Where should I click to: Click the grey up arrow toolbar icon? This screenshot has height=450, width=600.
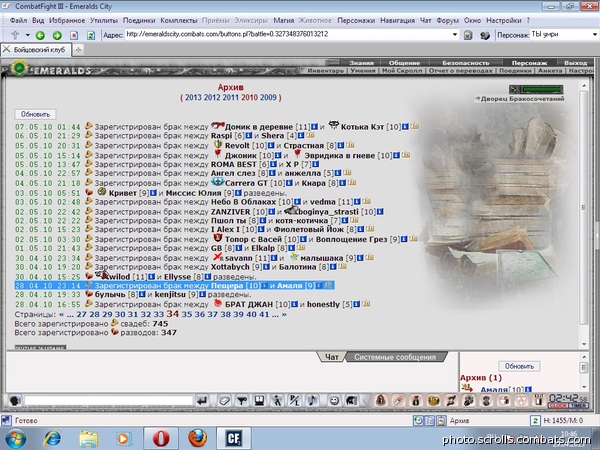pos(15,35)
